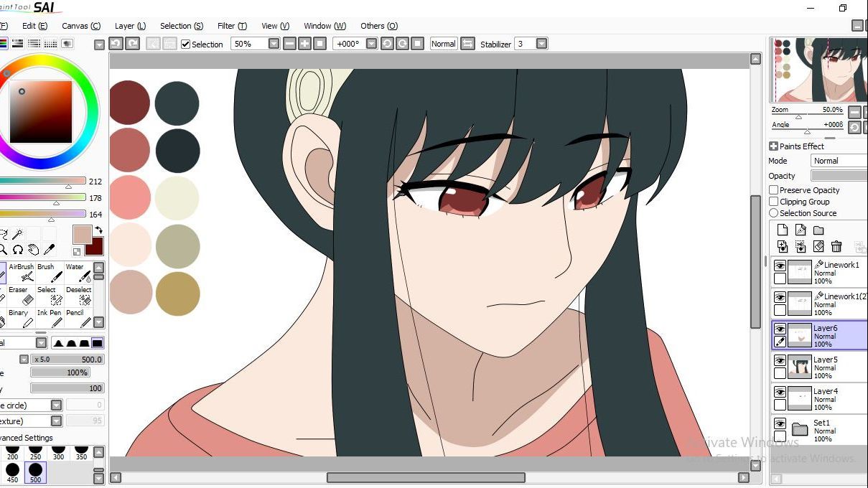Screen dimensions: 868x488
Task: Adjust the brush size slider 500.0
Action: (68, 359)
